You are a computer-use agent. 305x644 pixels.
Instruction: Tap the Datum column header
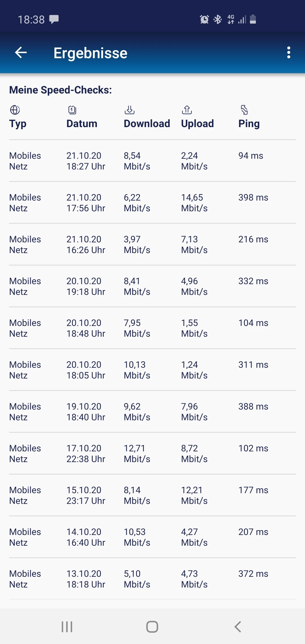point(82,123)
